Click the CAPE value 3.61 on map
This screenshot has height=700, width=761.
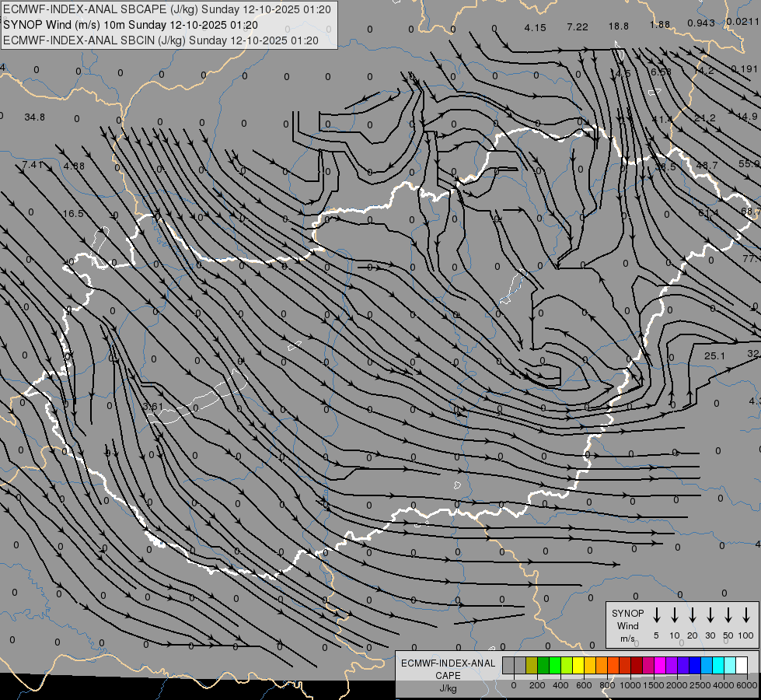point(153,407)
